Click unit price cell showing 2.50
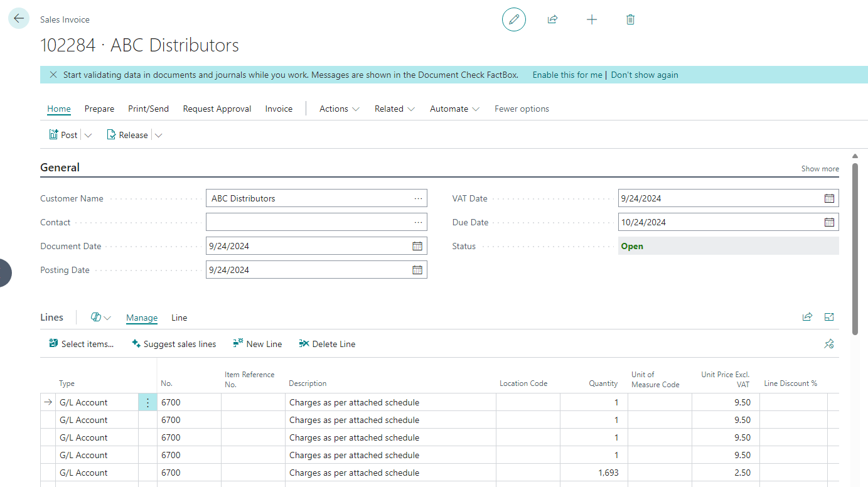 tap(726, 473)
